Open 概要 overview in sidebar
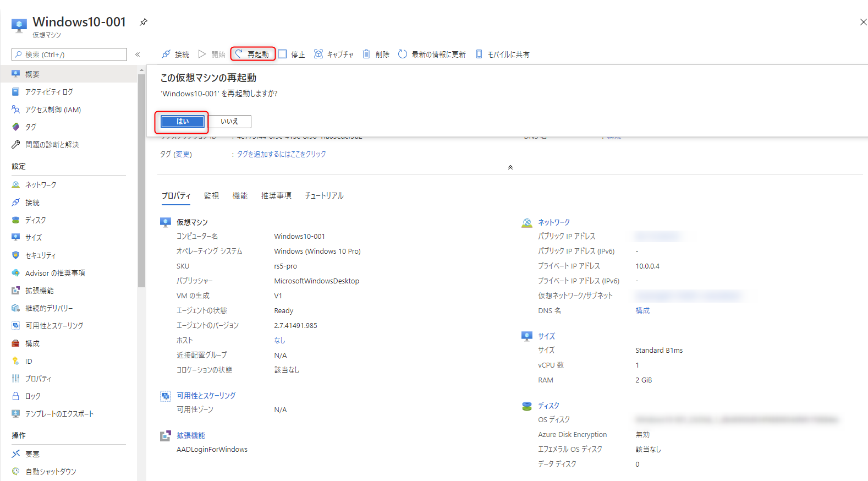 coord(69,74)
